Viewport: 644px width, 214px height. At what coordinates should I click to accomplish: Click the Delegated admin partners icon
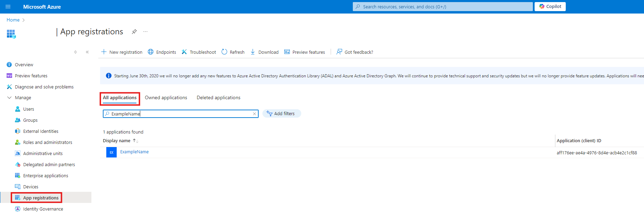(18, 164)
